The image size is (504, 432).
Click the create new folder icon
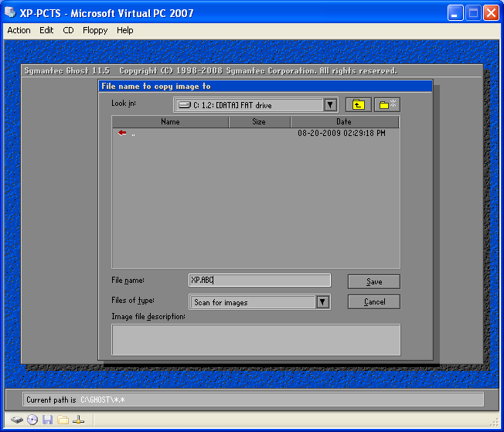pos(387,105)
